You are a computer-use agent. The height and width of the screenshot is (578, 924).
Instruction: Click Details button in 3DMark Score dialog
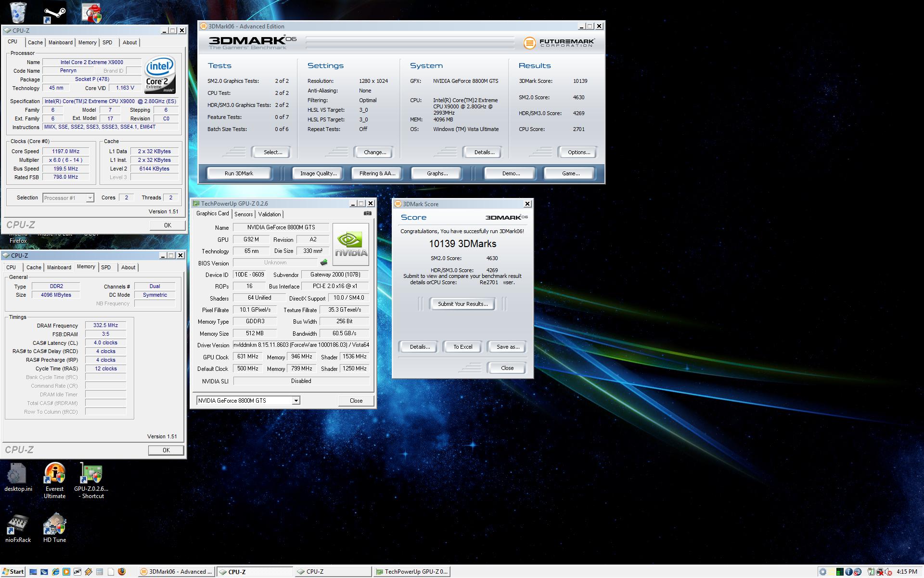[x=419, y=347]
